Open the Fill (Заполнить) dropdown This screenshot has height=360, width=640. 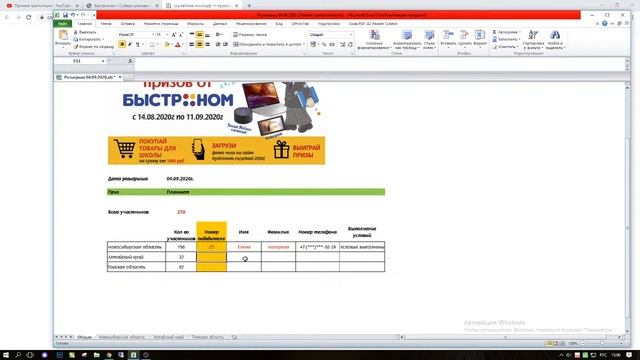click(x=506, y=39)
